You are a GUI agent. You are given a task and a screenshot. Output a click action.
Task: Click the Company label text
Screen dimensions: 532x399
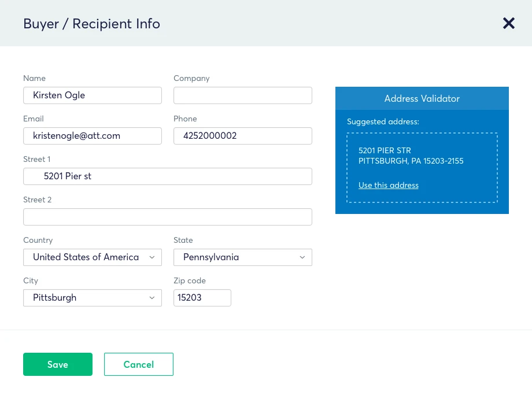[x=191, y=78]
